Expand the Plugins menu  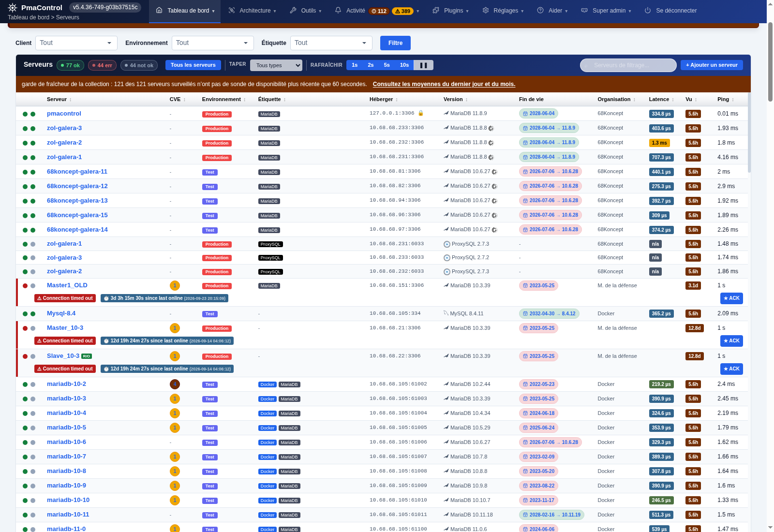point(450,11)
